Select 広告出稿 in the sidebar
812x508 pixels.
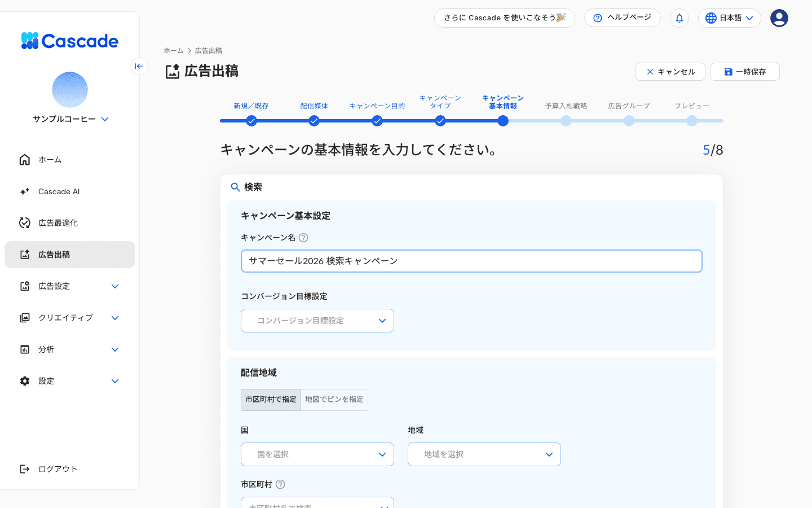70,255
